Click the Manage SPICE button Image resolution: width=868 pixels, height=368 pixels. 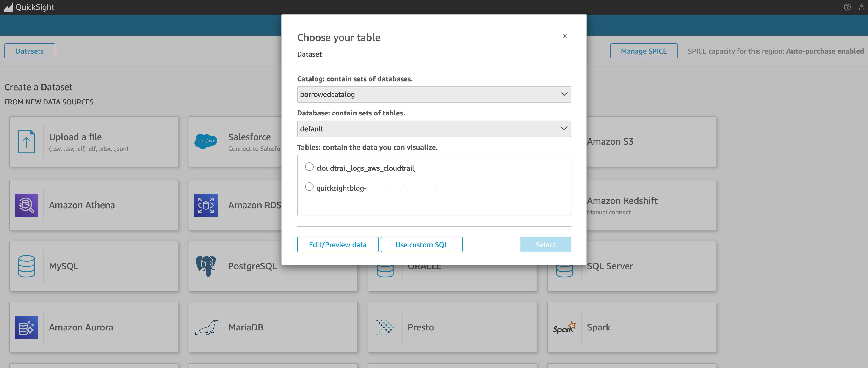[644, 51]
